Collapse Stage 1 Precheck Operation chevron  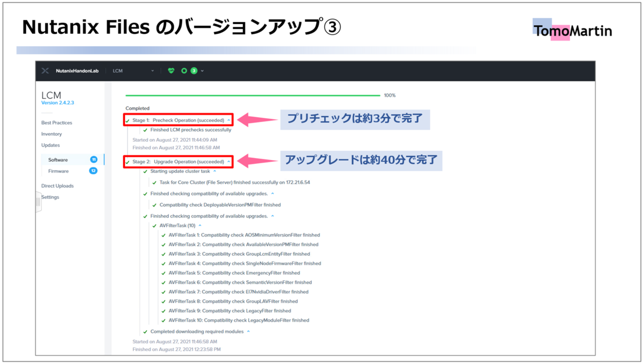pyautogui.click(x=229, y=120)
